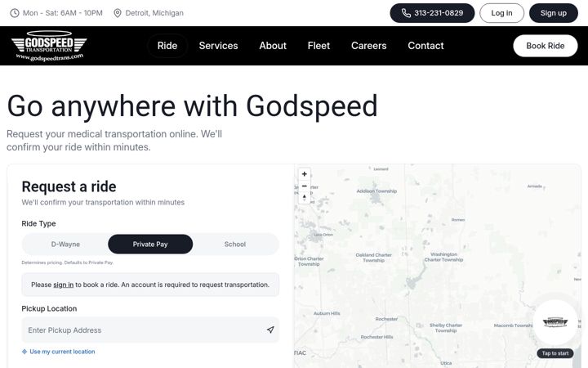Call 313-231-0829 button

pos(432,13)
